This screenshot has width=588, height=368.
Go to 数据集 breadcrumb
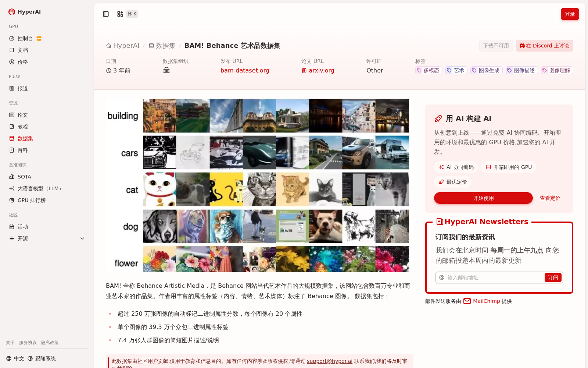(162, 46)
